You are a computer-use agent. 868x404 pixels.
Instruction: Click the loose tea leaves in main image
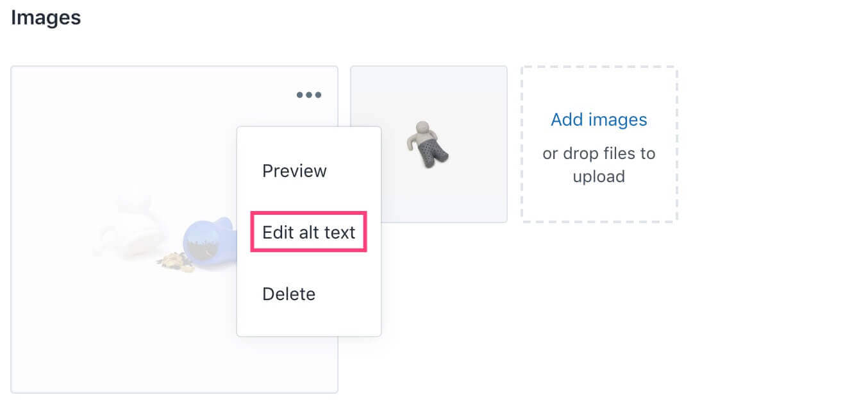(x=174, y=262)
